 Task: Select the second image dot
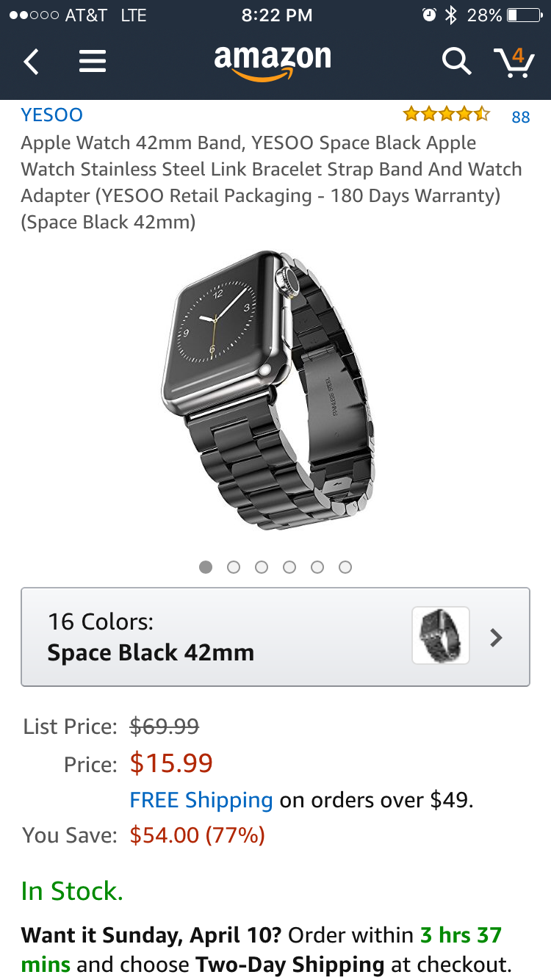tap(234, 567)
